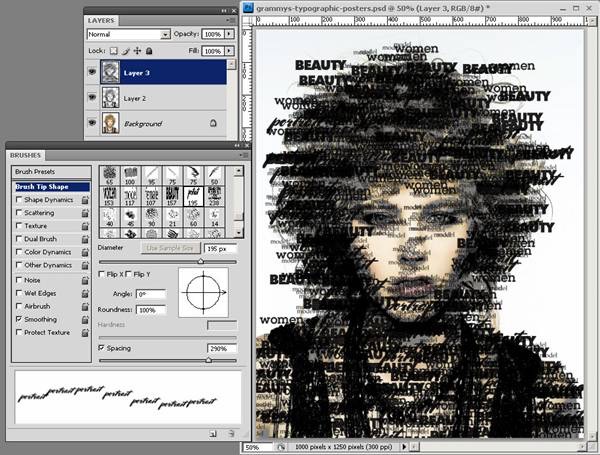
Task: Expand the Fill slider arrow
Action: click(230, 50)
